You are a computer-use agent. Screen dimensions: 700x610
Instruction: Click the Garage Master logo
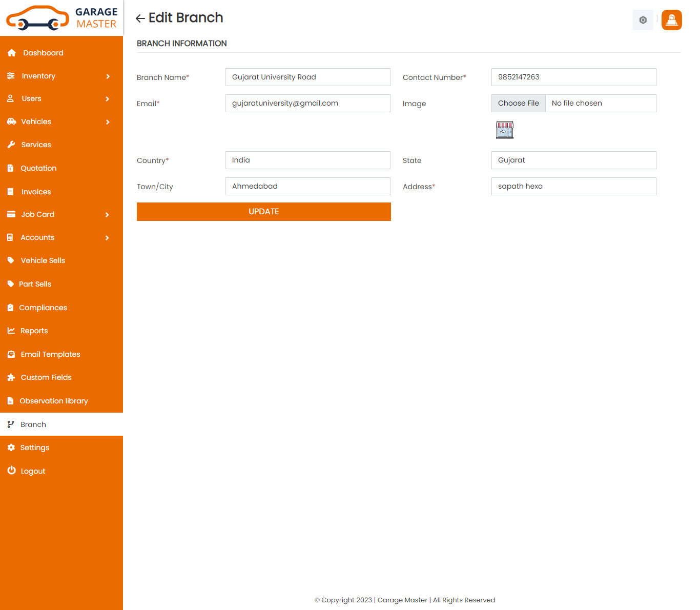61,18
